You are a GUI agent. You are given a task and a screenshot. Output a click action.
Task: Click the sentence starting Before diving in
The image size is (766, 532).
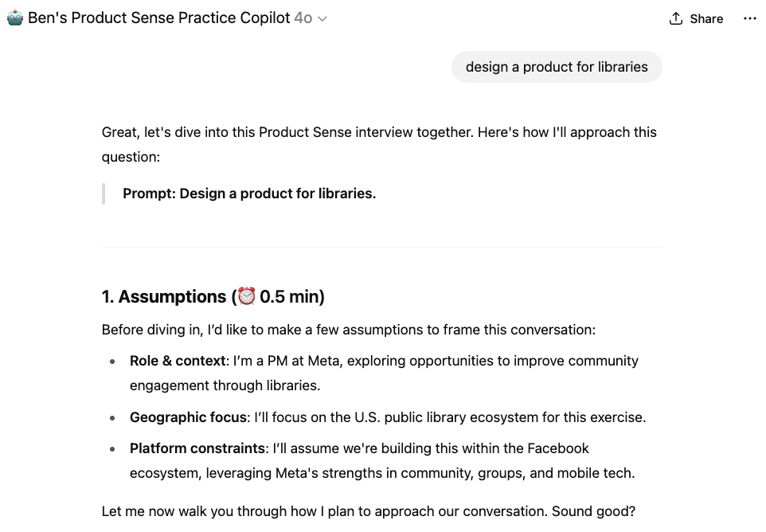(x=348, y=330)
